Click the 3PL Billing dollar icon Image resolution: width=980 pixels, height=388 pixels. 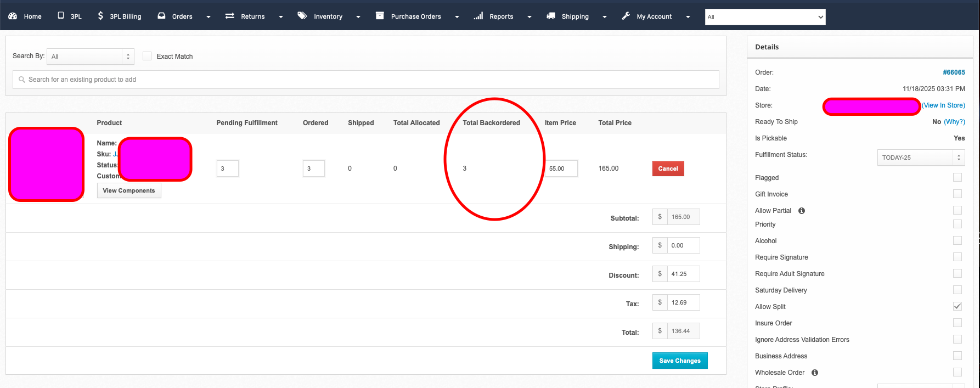[x=100, y=16]
